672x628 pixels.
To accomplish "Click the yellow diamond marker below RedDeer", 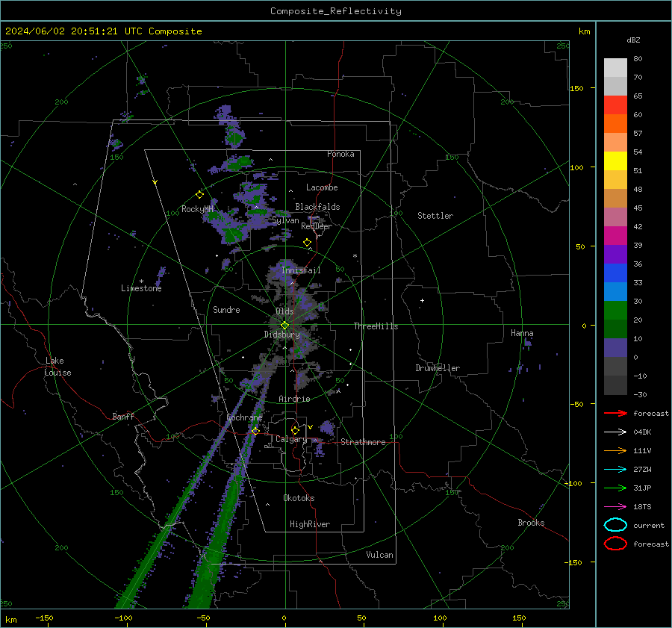I will click(x=308, y=243).
